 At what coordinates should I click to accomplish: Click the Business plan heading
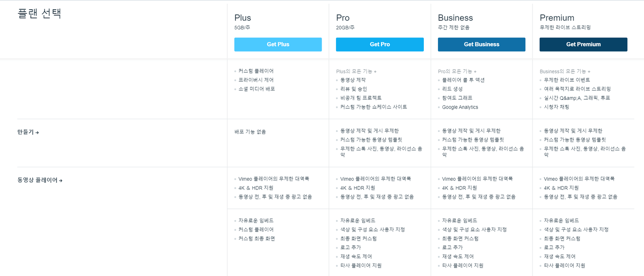[455, 18]
